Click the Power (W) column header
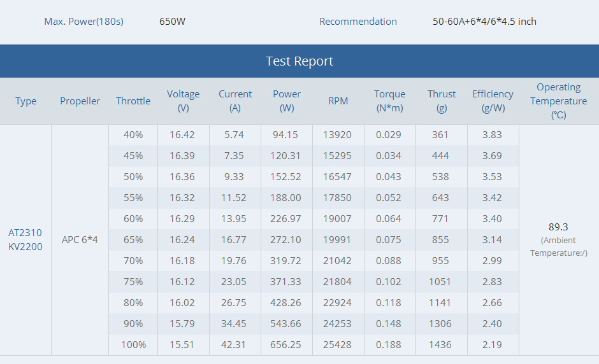 click(287, 101)
